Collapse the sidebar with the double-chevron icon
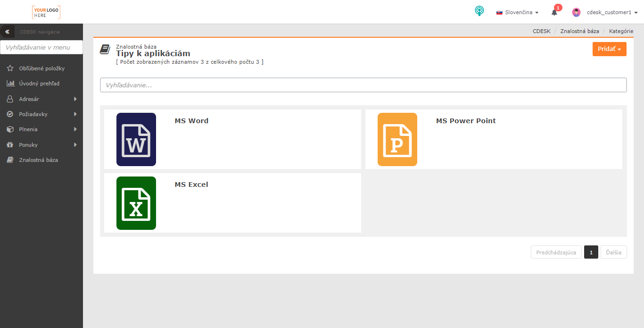 point(7,32)
